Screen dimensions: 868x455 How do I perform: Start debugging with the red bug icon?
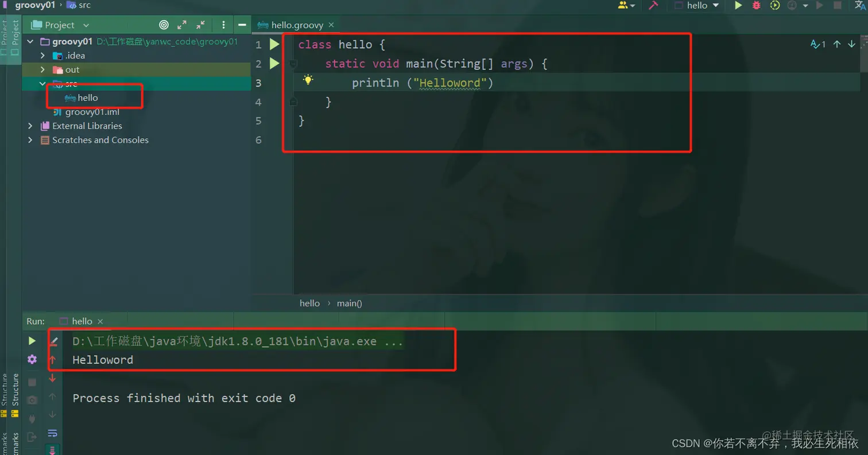757,5
